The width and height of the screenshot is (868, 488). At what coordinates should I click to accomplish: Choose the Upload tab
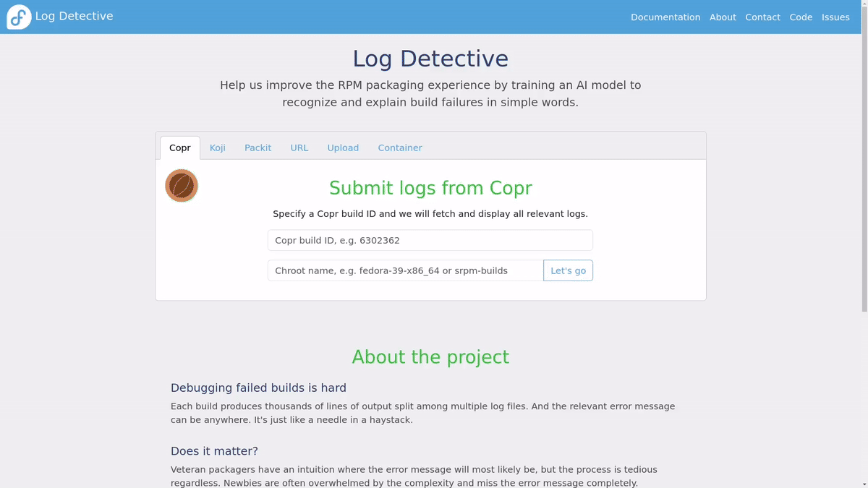pos(343,147)
